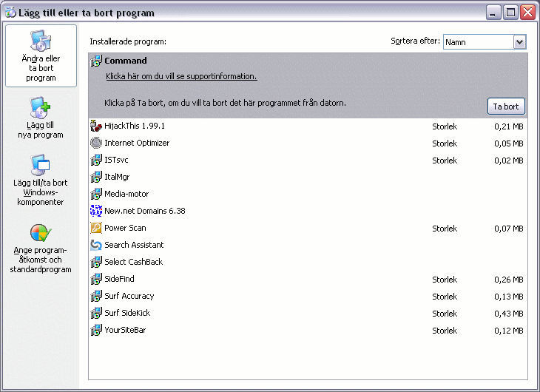The width and height of the screenshot is (540, 392).
Task: Click the Command program name
Action: click(126, 61)
